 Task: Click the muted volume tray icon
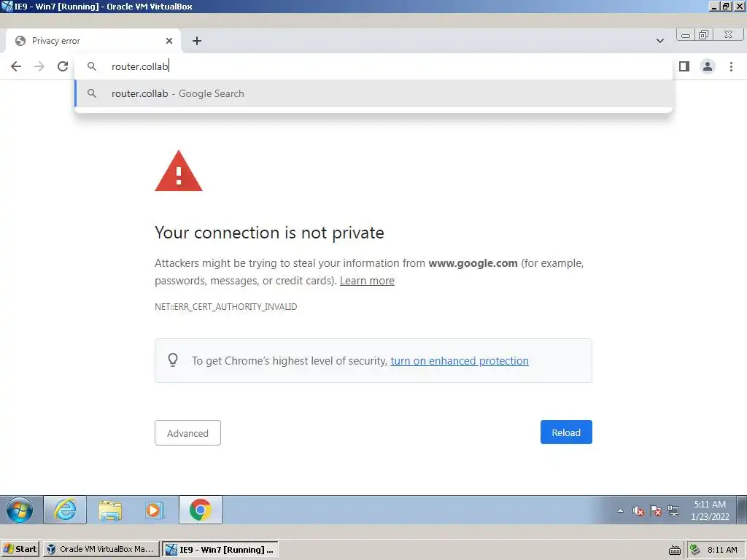(638, 511)
